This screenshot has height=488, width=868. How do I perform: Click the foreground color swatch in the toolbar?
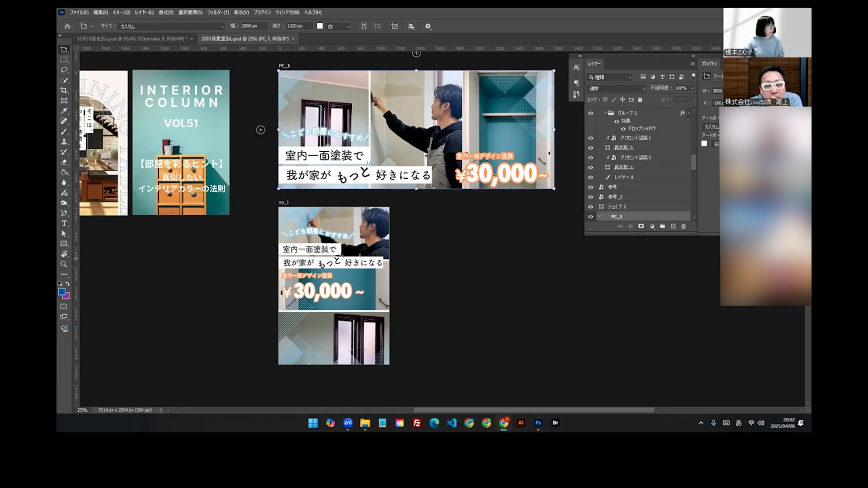point(62,292)
